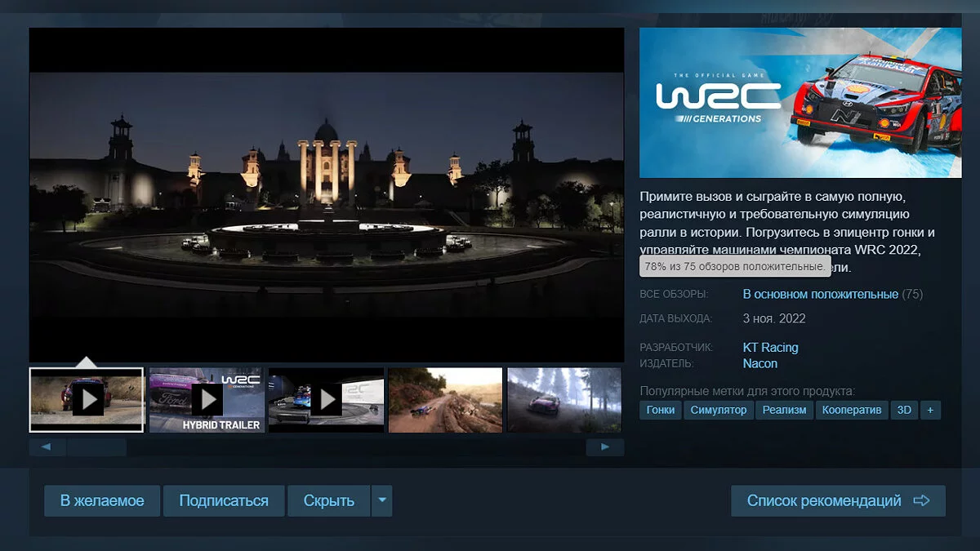Click the thumbnail strip scrollbar handle
Screen dimensions: 980x551
(96, 447)
